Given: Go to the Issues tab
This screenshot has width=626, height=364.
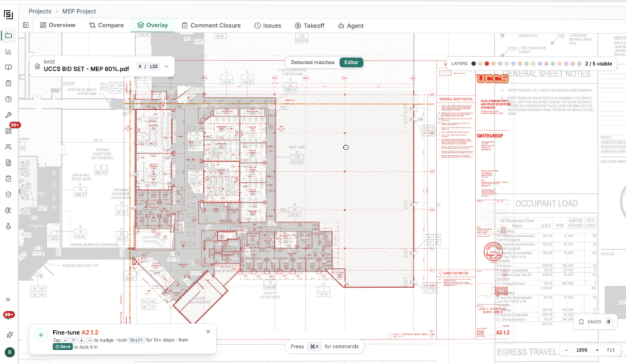Looking at the screenshot, I should tap(267, 26).
